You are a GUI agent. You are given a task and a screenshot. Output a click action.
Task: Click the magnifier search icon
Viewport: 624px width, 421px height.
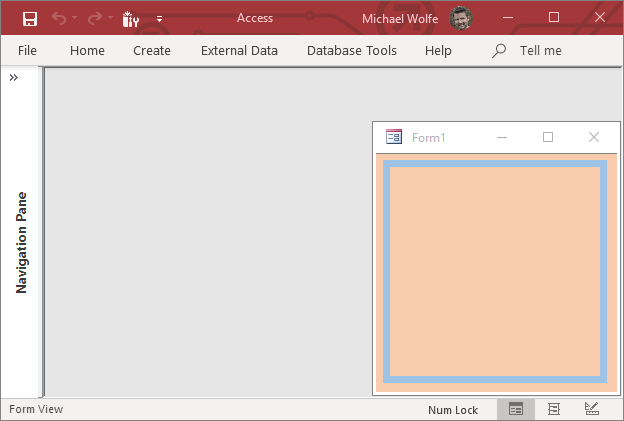(x=499, y=51)
